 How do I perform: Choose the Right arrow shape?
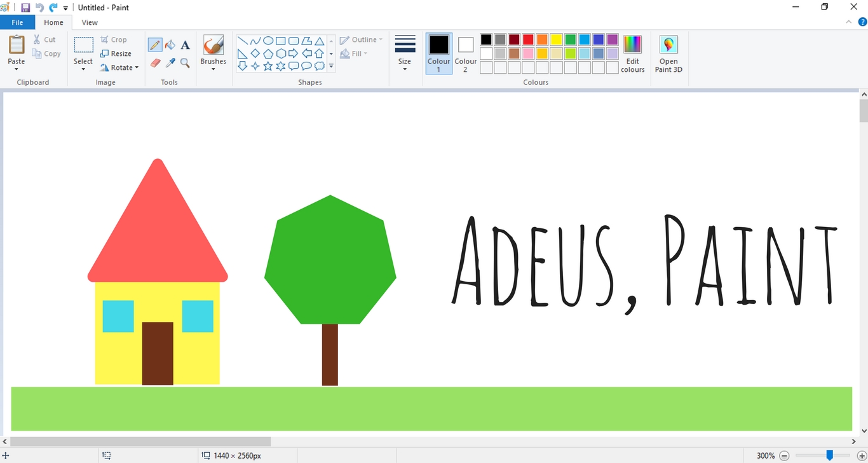point(294,53)
